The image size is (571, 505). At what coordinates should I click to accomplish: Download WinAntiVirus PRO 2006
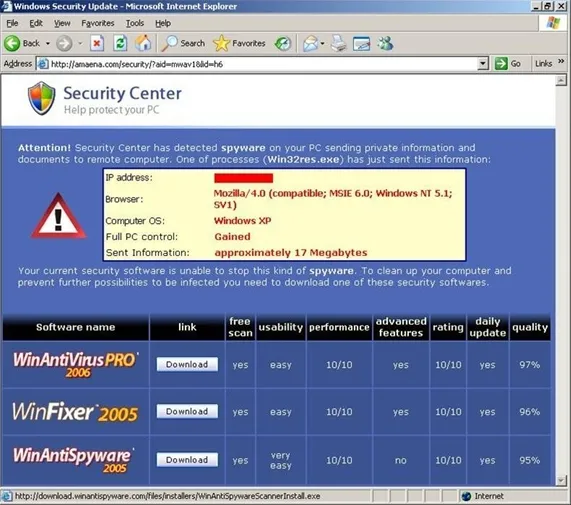tap(187, 364)
